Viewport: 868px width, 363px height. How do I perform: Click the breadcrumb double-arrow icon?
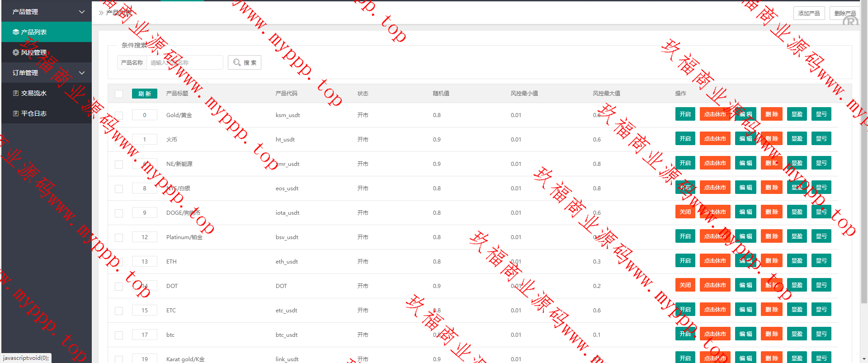click(101, 13)
